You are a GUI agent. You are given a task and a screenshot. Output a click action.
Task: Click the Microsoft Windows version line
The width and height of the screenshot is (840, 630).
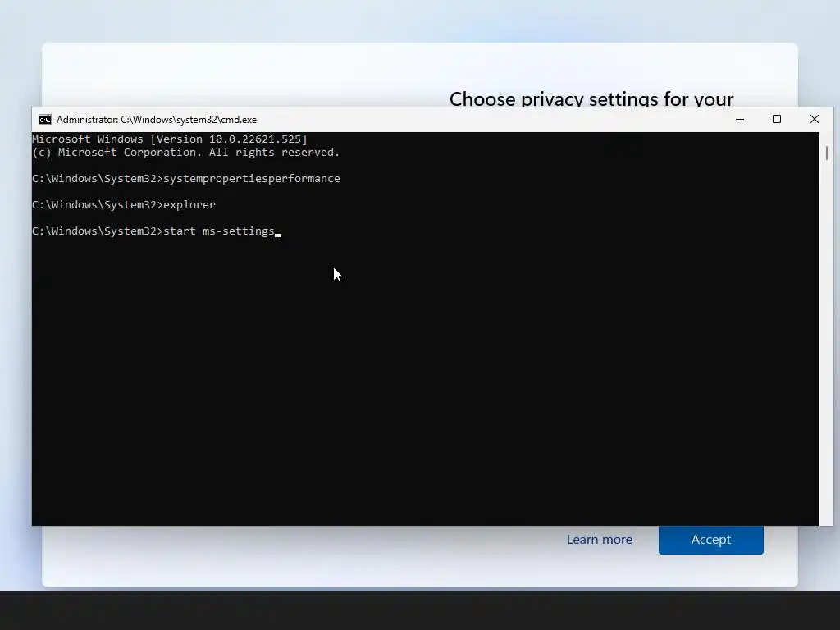[170, 139]
